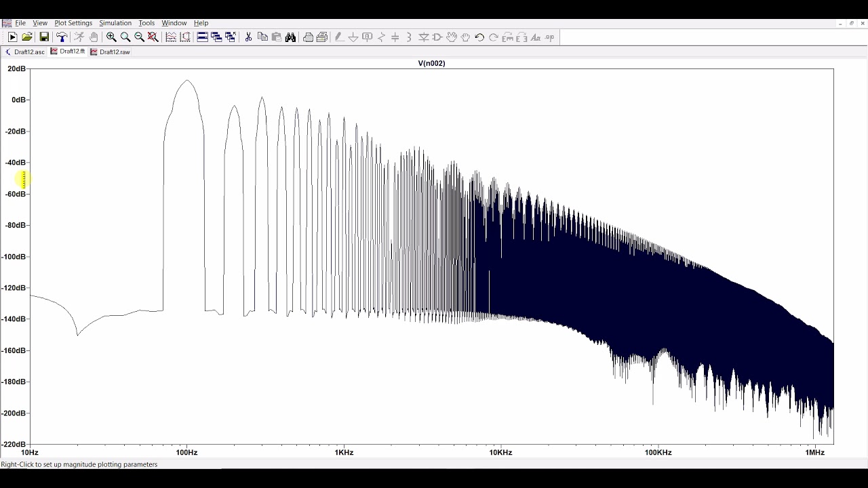Click the 1MHz frequency axis label
Viewport: 868px width, 488px height.
815,452
